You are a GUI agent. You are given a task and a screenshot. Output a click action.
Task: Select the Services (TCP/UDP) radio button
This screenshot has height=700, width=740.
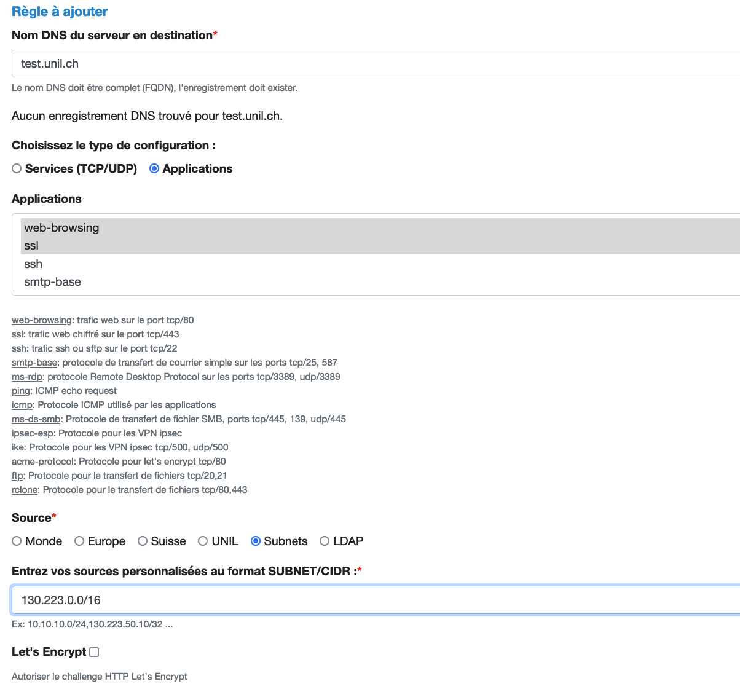point(17,168)
